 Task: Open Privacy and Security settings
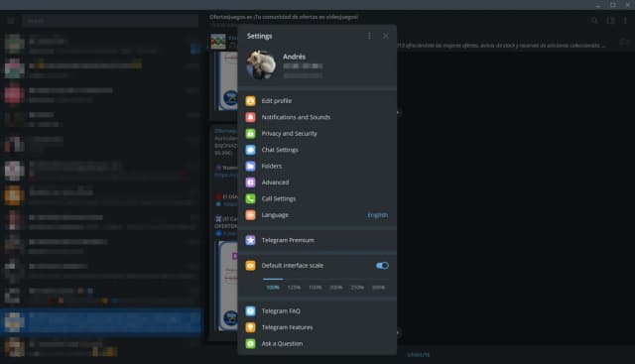pyautogui.click(x=317, y=133)
